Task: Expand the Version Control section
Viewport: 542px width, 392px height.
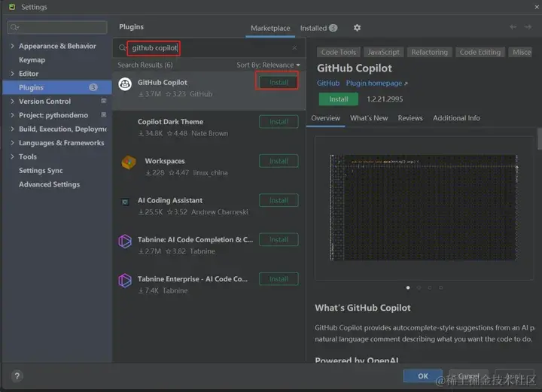Action: pos(12,101)
